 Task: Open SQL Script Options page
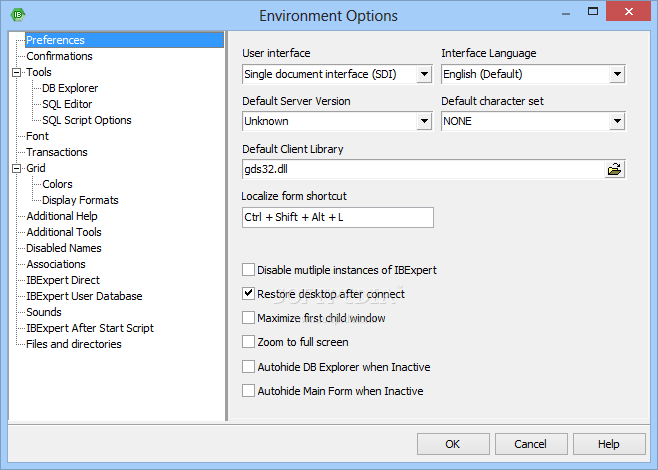pyautogui.click(x=87, y=120)
